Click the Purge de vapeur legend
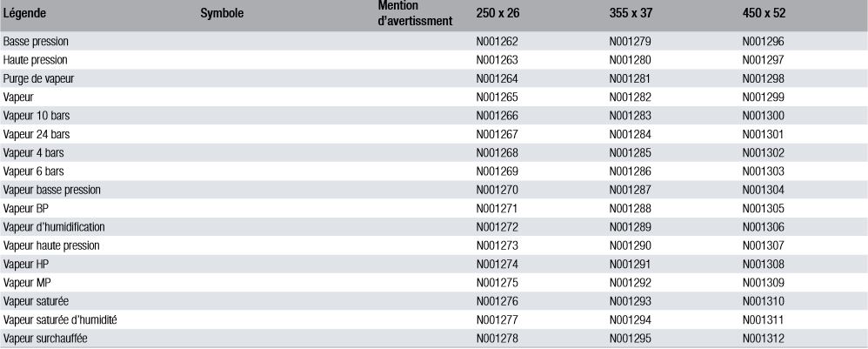The image size is (868, 349). [38, 78]
